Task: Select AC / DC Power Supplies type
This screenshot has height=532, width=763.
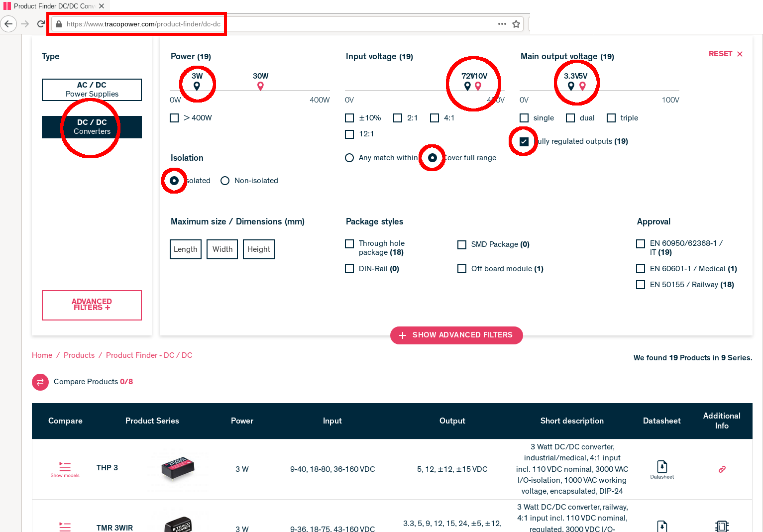Action: 92,90
